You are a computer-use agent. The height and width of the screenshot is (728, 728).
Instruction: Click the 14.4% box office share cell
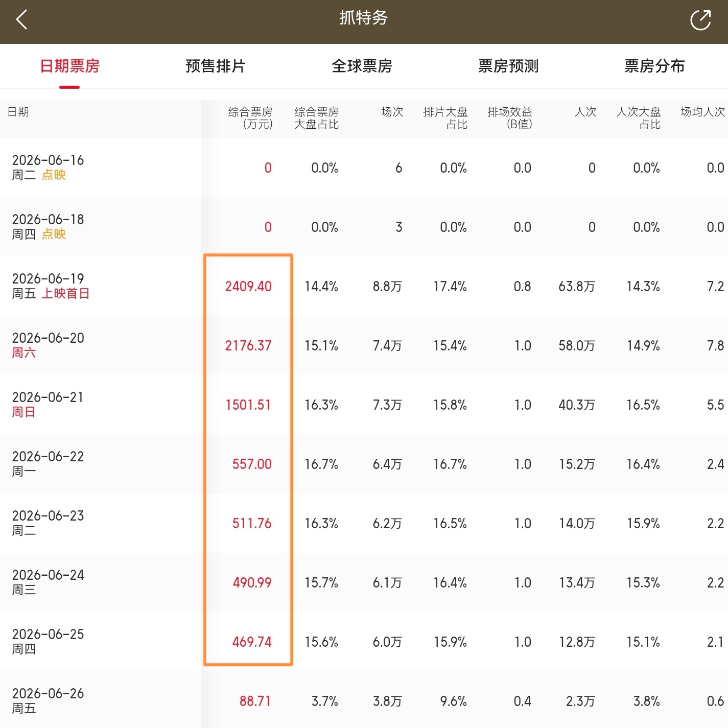[x=321, y=286]
